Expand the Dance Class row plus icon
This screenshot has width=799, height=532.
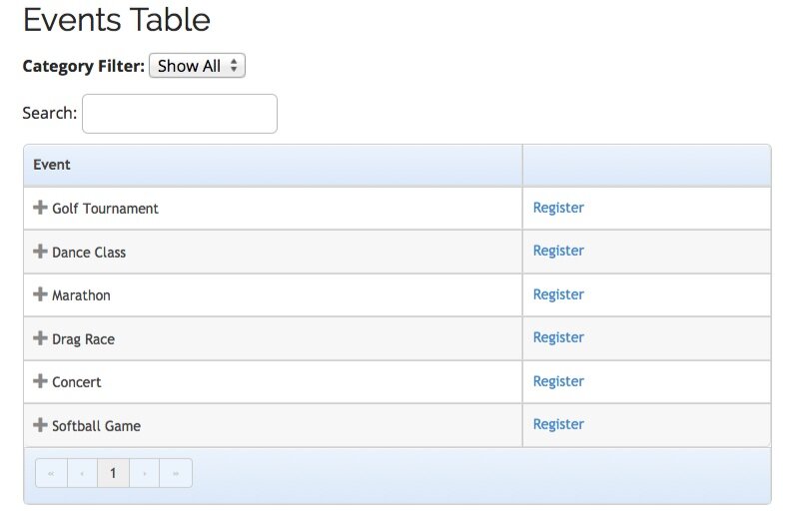(40, 252)
